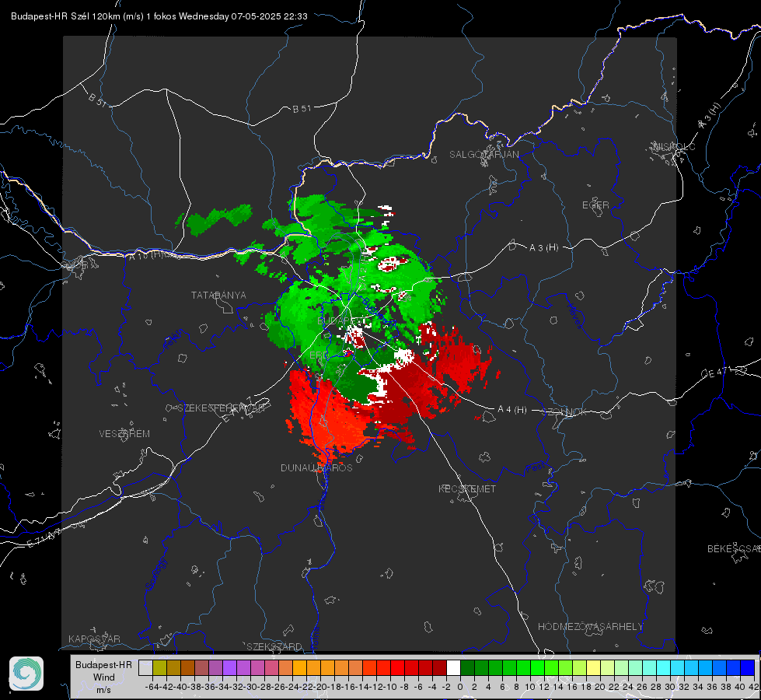Click the KECSKEMÉT city label
The image size is (761, 700).
pos(467,488)
